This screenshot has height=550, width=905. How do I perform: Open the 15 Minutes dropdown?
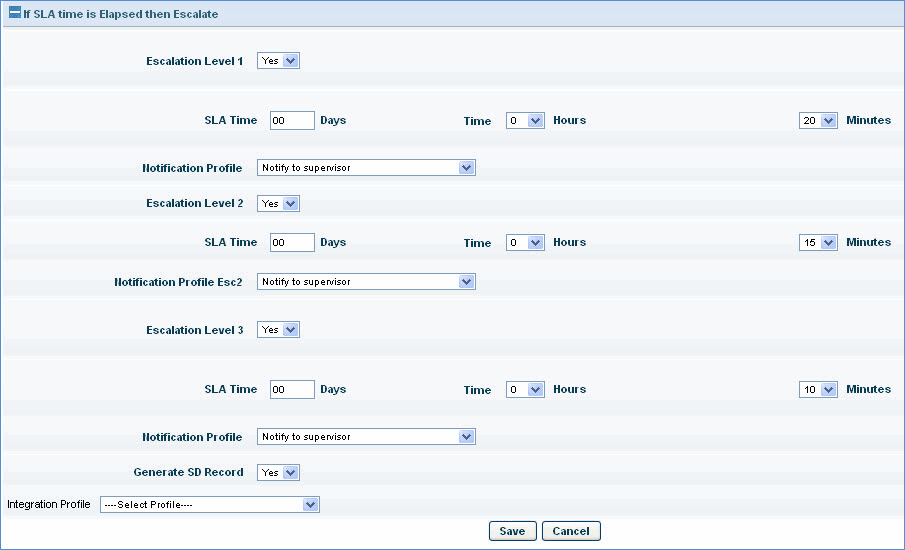(x=818, y=242)
